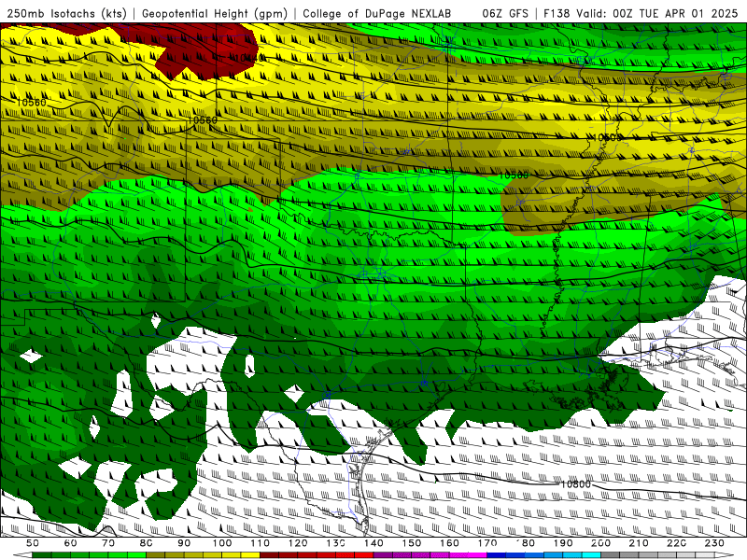Click the 'F138 Valid: 00Z TUE APR 01 2025' text

click(641, 14)
